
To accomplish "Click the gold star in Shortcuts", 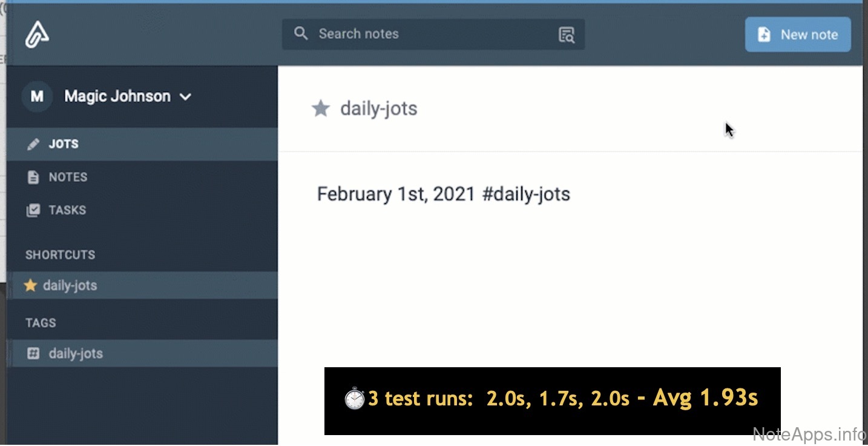I will 30,285.
